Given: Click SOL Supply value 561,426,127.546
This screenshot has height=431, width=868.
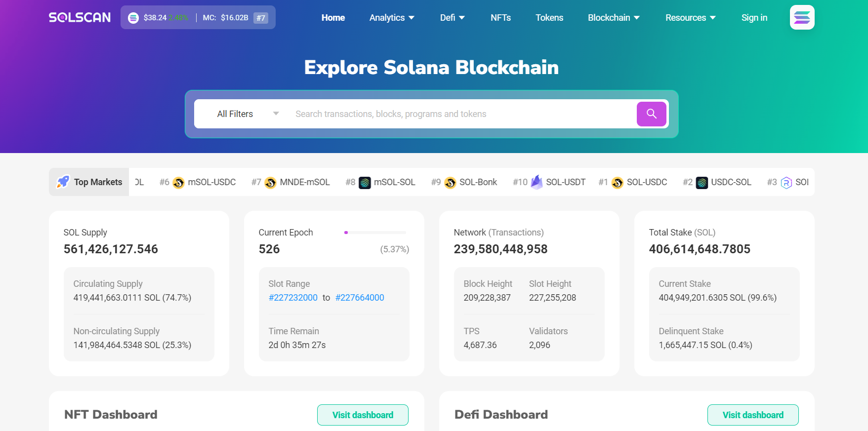Looking at the screenshot, I should click(111, 249).
